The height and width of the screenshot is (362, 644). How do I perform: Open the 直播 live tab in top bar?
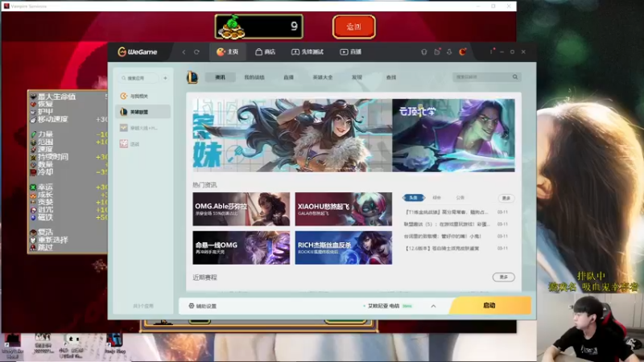coord(351,51)
